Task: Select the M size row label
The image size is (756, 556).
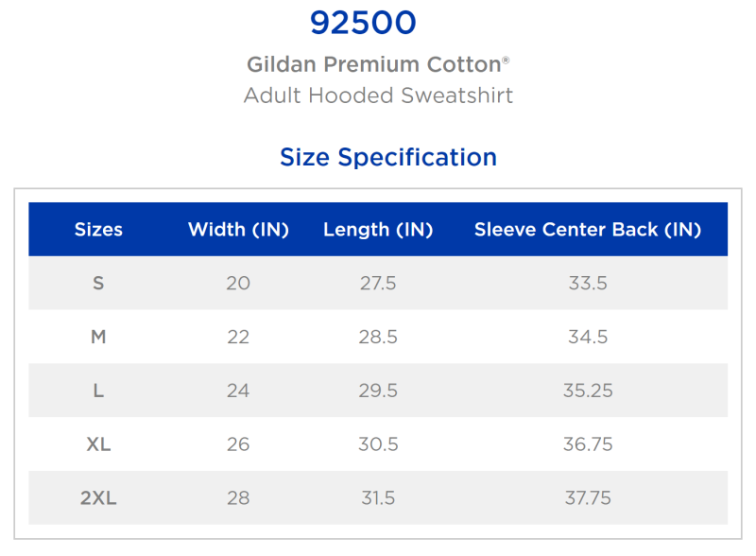Action: tap(98, 337)
